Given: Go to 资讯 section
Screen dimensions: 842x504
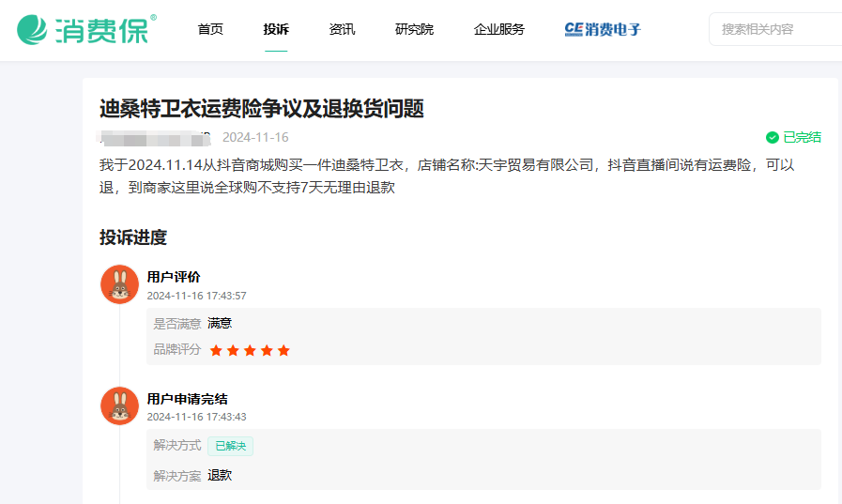Looking at the screenshot, I should pyautogui.click(x=342, y=29).
